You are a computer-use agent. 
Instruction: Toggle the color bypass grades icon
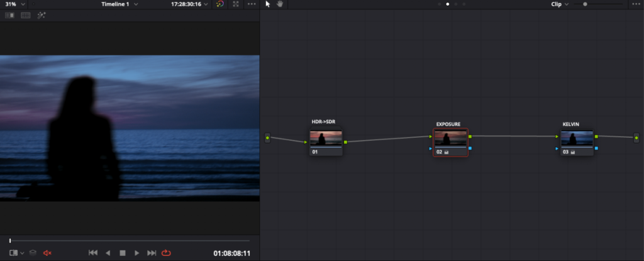(x=220, y=4)
